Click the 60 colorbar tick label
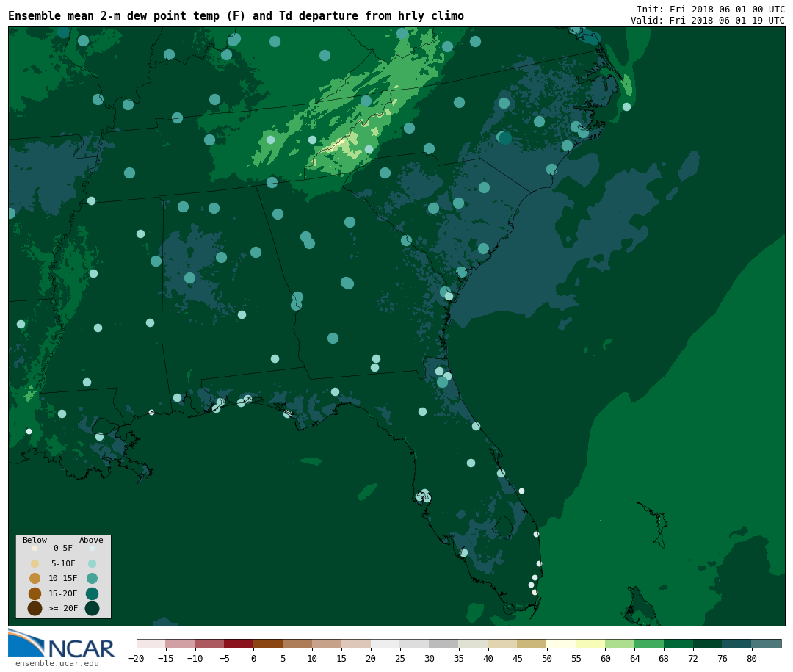793x672 pixels. tap(605, 659)
